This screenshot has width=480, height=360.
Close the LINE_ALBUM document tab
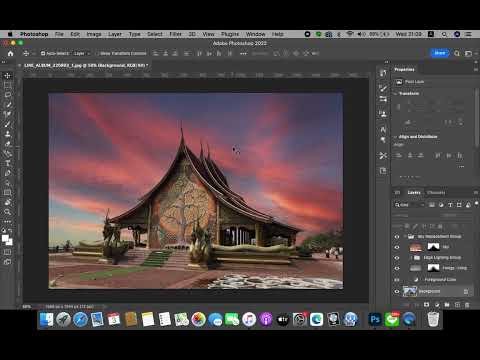coord(20,65)
